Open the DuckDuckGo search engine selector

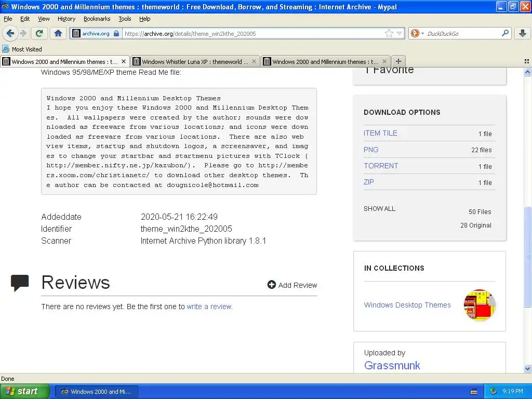pos(417,33)
